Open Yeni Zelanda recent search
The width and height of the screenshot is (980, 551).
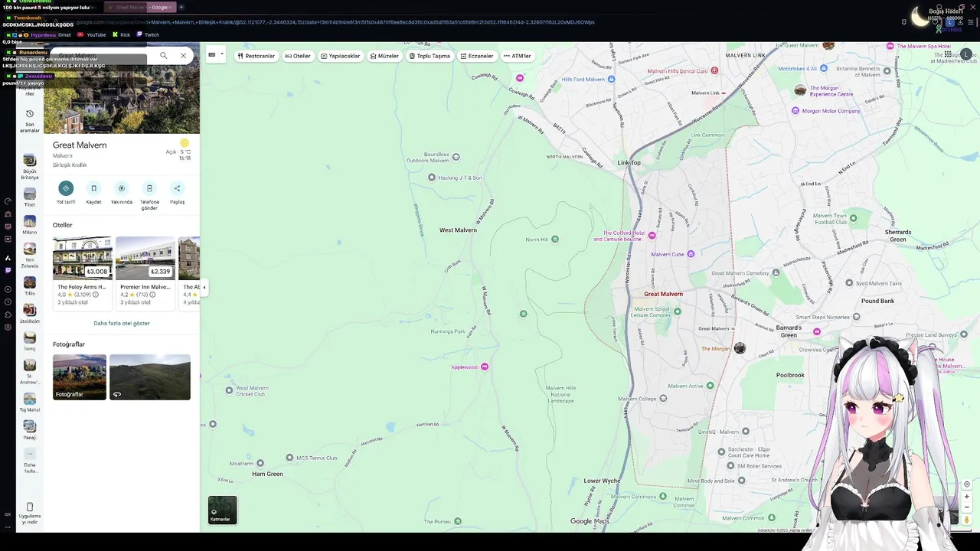pyautogui.click(x=30, y=256)
